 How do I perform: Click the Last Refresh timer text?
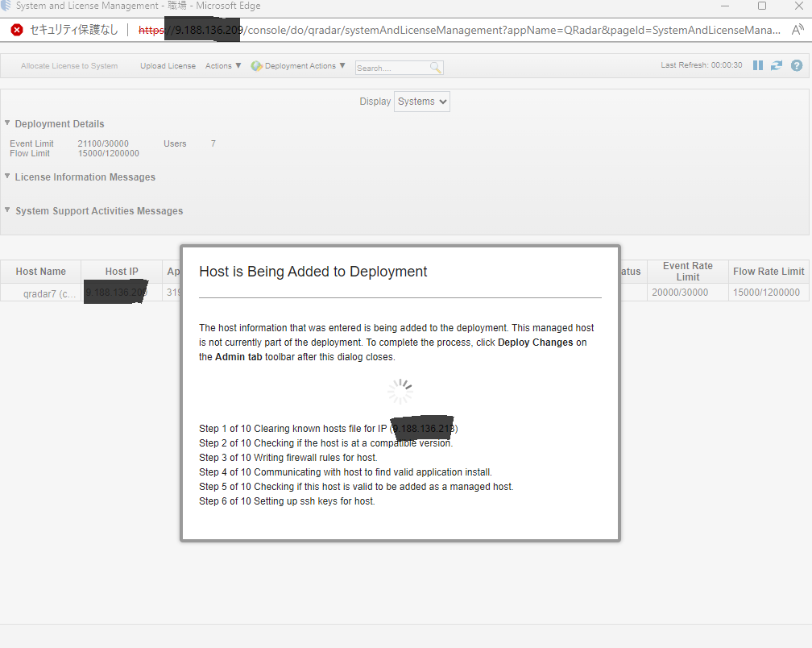click(x=701, y=65)
